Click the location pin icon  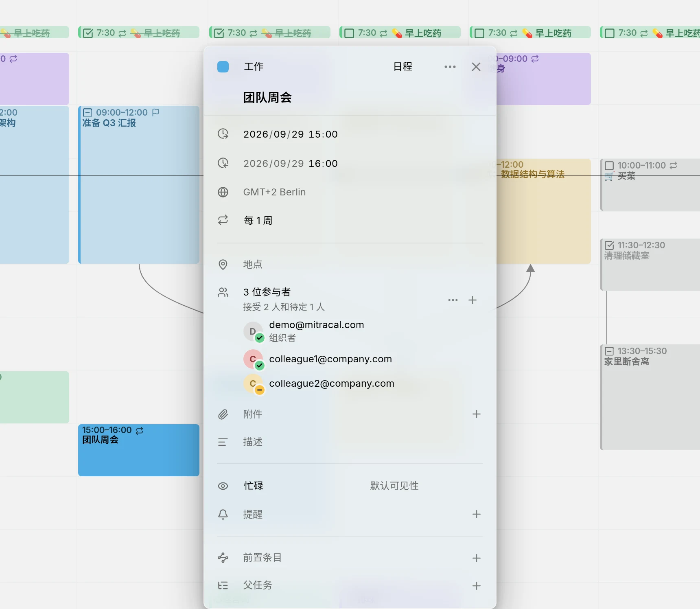click(x=223, y=265)
